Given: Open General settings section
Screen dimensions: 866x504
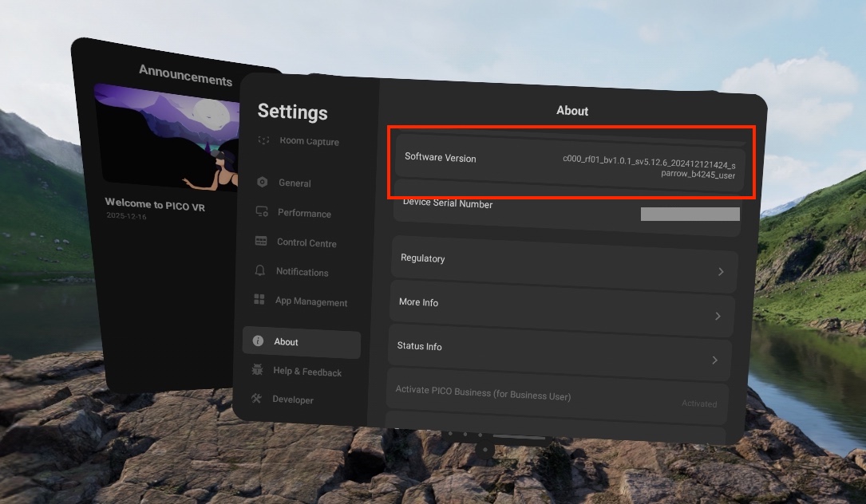Looking at the screenshot, I should click(295, 183).
